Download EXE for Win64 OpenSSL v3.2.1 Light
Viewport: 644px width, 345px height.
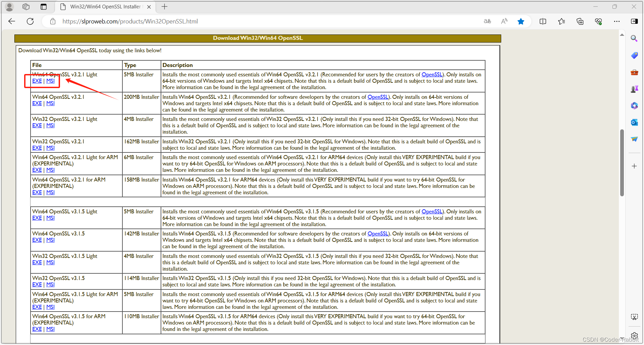[37, 81]
